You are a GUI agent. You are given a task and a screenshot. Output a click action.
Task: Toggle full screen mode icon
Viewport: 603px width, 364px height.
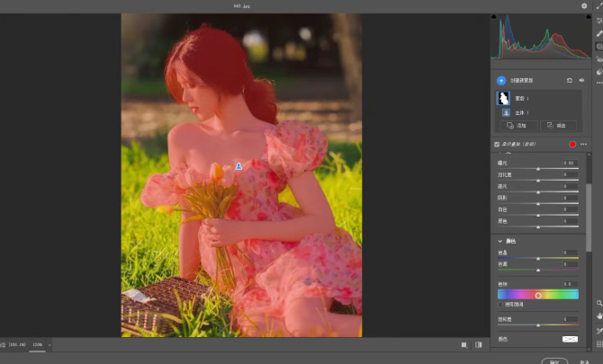coord(598,5)
